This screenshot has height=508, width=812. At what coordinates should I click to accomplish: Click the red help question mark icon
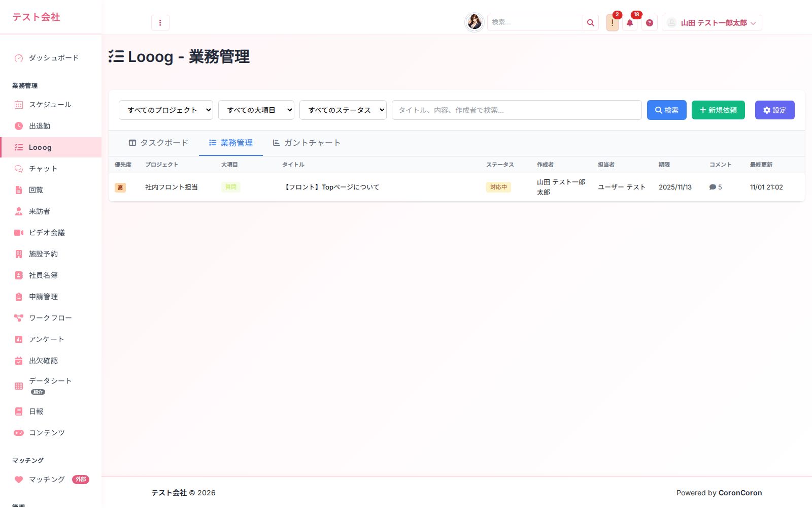649,23
